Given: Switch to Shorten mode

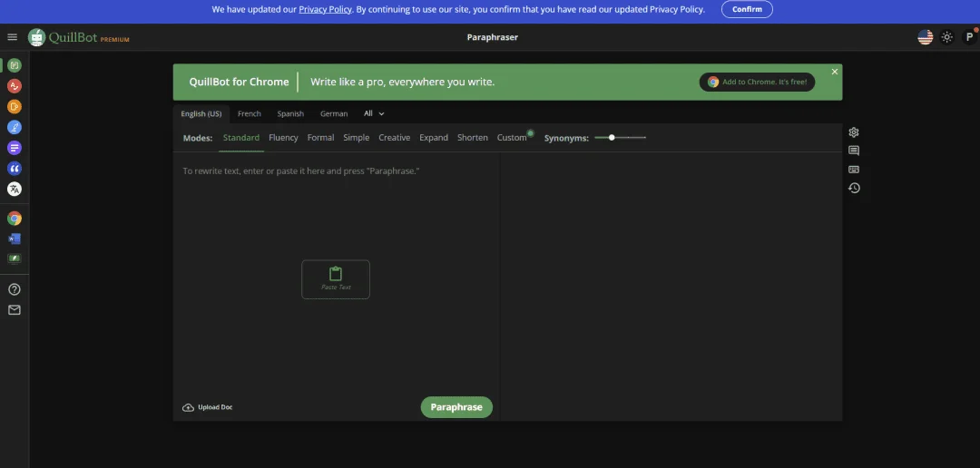Looking at the screenshot, I should tap(473, 138).
